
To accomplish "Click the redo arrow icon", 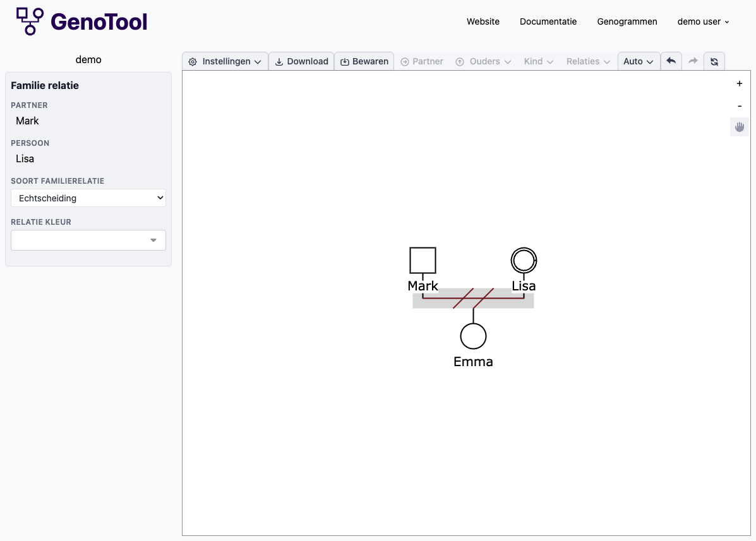I will click(693, 61).
